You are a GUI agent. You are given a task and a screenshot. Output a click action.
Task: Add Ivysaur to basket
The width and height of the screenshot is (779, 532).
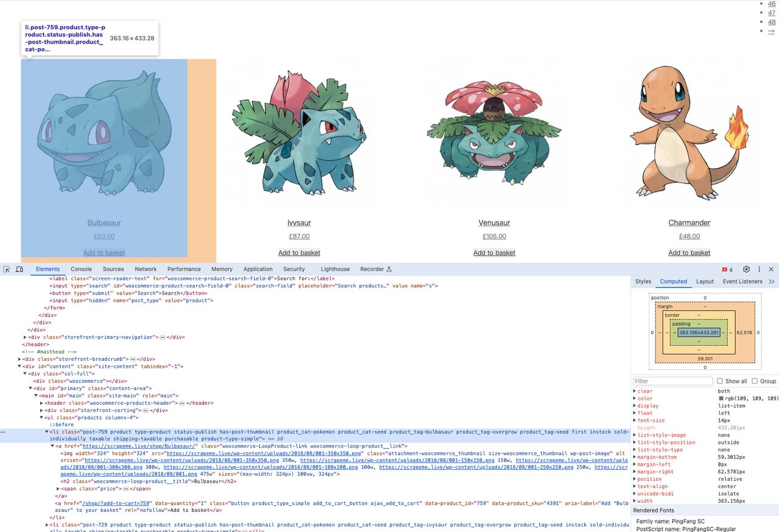pyautogui.click(x=299, y=253)
